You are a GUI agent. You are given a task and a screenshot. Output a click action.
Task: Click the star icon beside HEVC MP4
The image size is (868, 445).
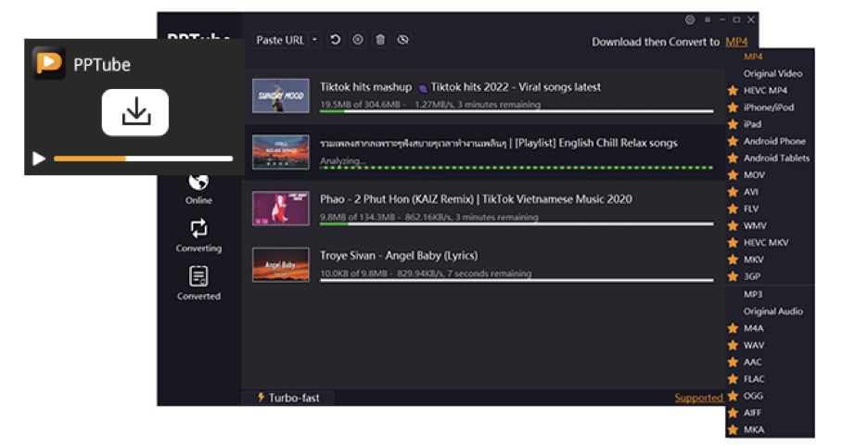pyautogui.click(x=733, y=90)
